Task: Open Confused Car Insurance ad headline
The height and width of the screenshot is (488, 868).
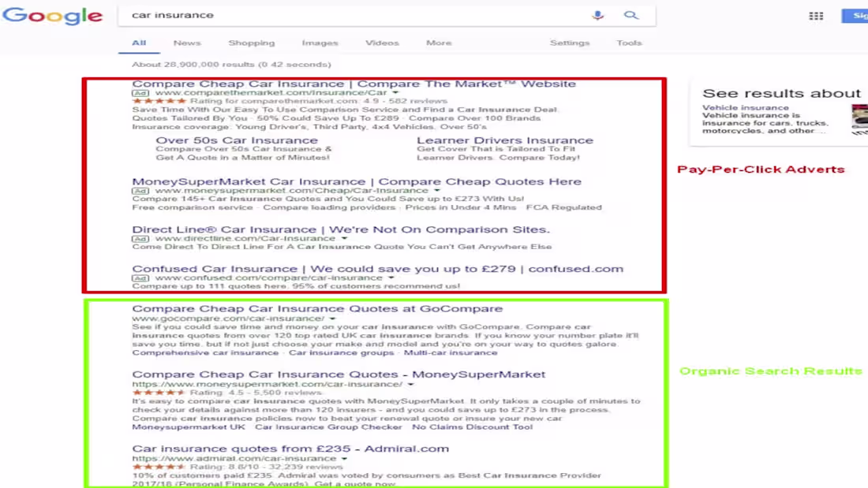Action: [x=377, y=269]
